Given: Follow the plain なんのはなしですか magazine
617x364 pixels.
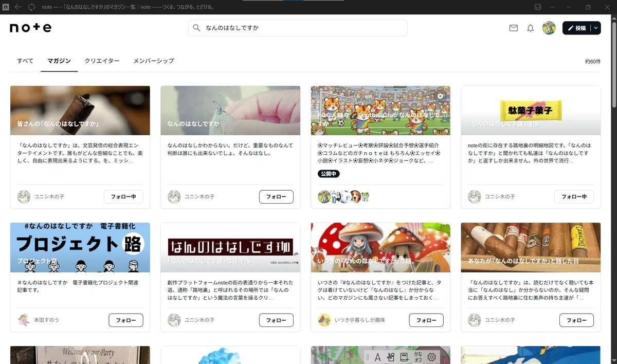Looking at the screenshot, I should (x=276, y=196).
